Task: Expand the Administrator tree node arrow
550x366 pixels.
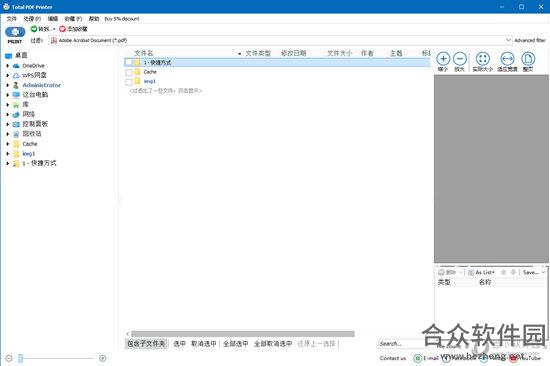Action: pos(7,85)
